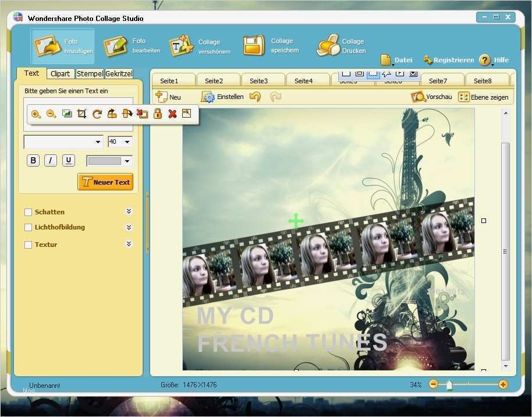Click the 34% zoom value
This screenshot has height=417, width=532.
[416, 385]
